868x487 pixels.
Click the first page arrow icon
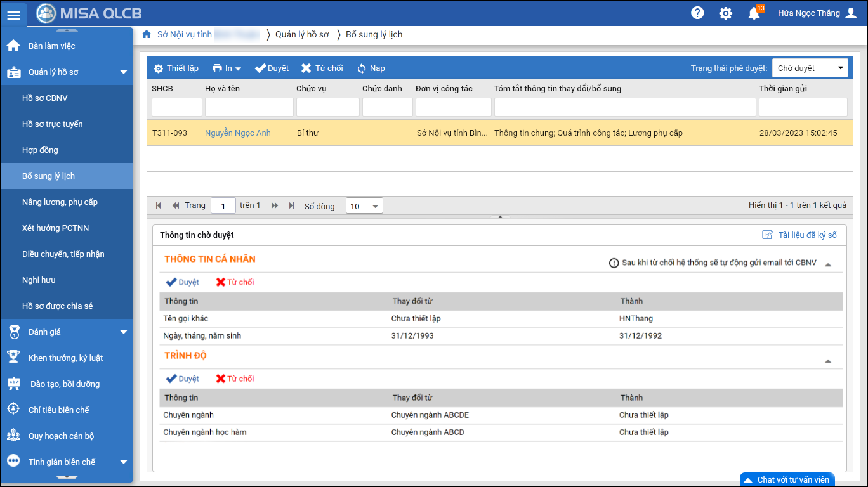point(158,205)
